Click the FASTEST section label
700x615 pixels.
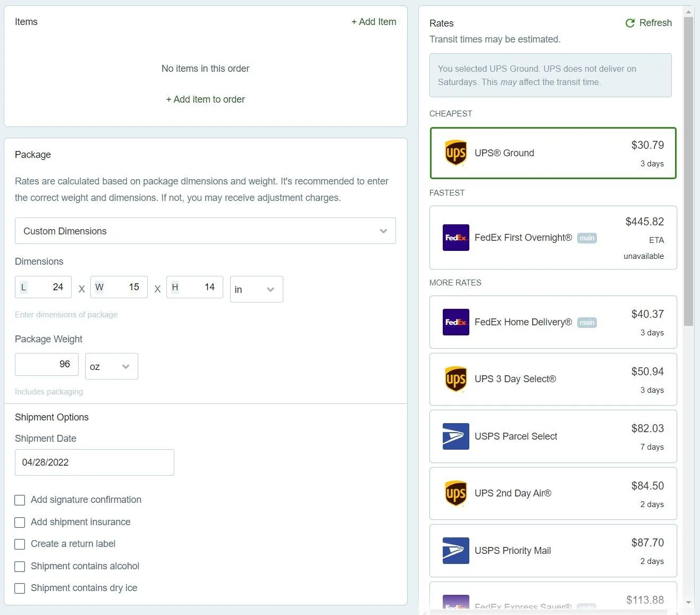pyautogui.click(x=447, y=193)
